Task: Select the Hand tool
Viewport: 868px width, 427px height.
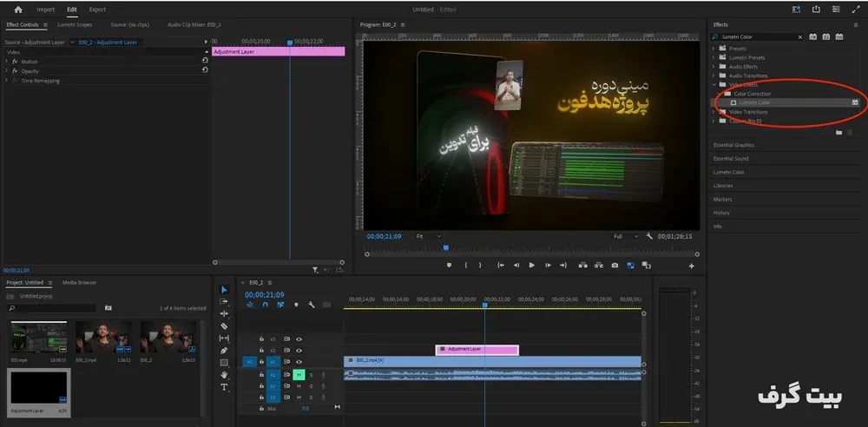Action: click(x=224, y=375)
